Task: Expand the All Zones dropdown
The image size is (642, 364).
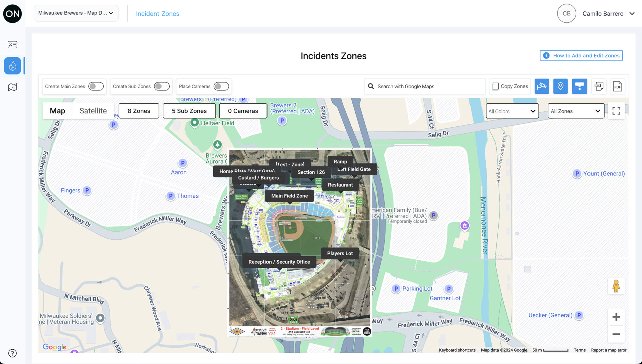Action: tap(575, 111)
